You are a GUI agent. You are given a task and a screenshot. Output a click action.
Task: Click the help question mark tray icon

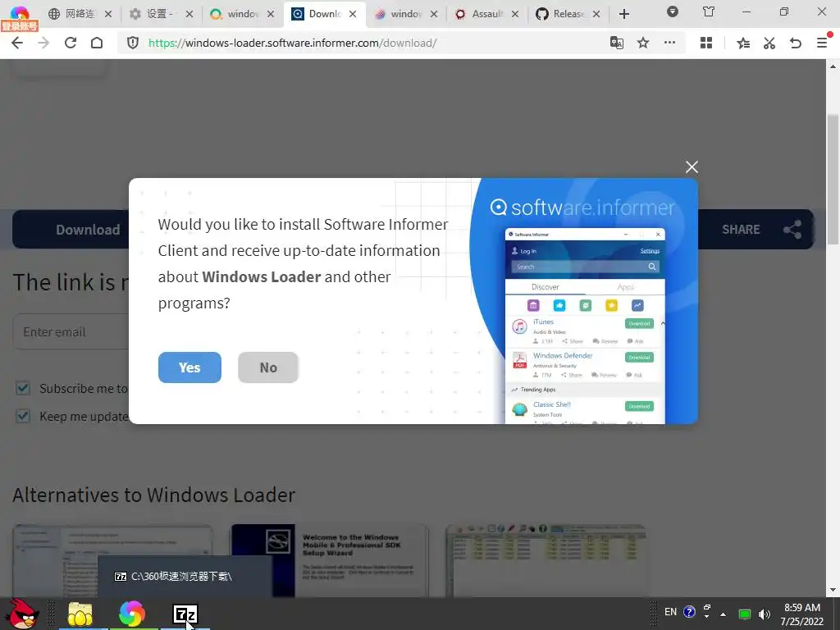point(689,612)
